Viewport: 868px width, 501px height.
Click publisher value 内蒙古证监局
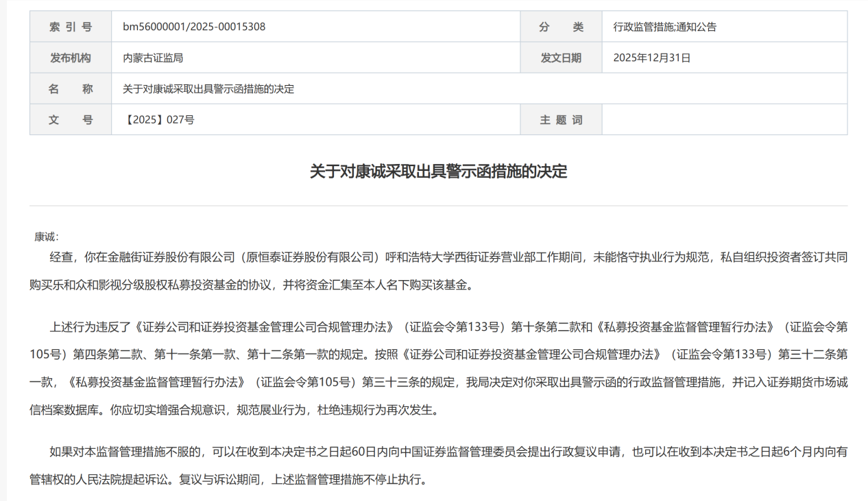(153, 58)
